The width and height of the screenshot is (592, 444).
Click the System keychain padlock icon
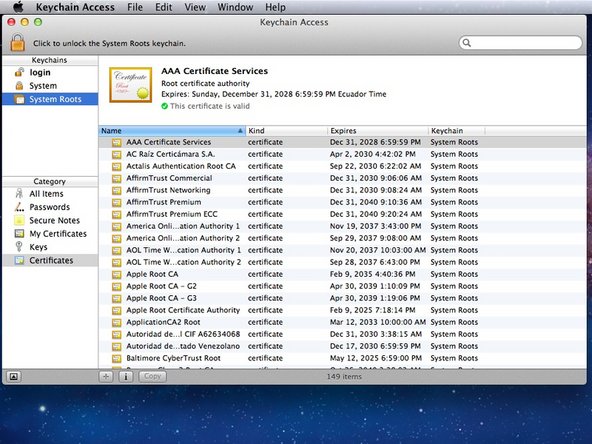click(x=19, y=86)
